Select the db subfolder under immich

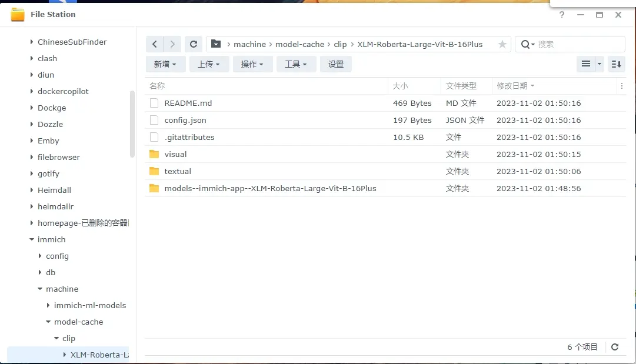coord(51,272)
